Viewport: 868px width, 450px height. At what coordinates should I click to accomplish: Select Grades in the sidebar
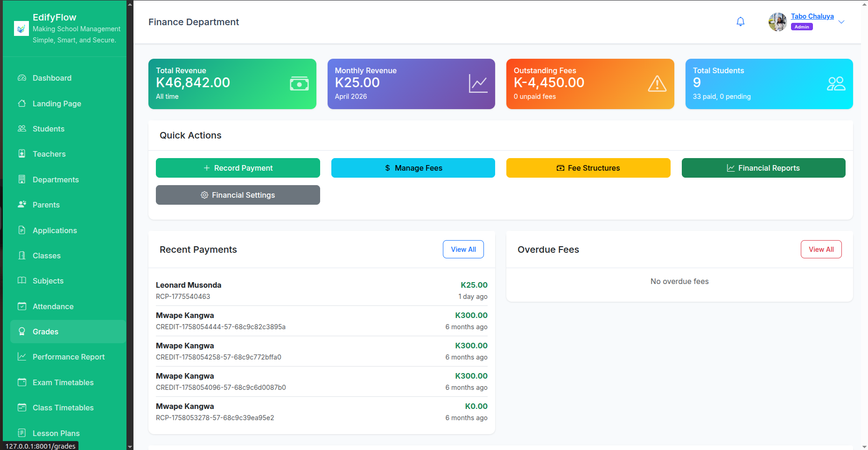tap(68, 332)
